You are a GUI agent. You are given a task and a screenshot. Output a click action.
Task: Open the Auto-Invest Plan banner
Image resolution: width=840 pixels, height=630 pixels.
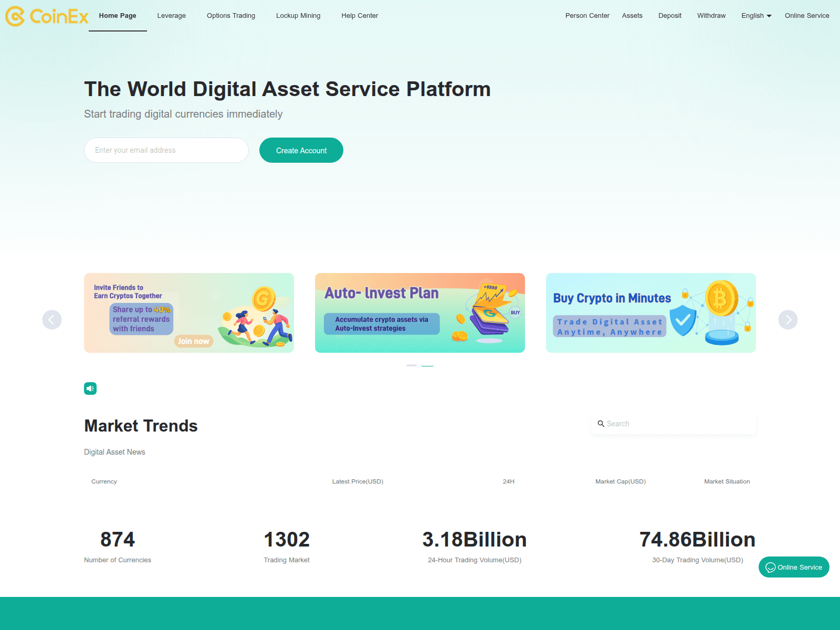420,313
